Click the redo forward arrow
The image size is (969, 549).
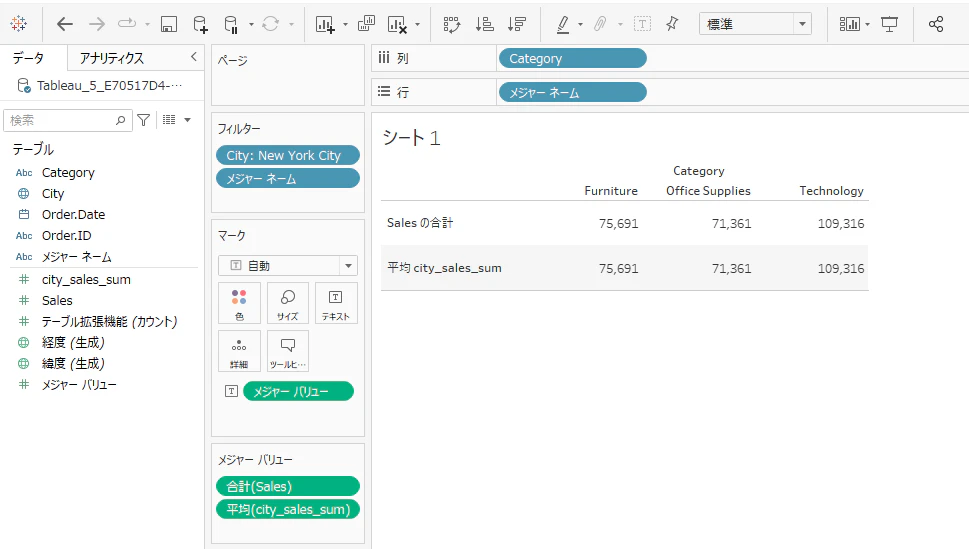pyautogui.click(x=97, y=24)
